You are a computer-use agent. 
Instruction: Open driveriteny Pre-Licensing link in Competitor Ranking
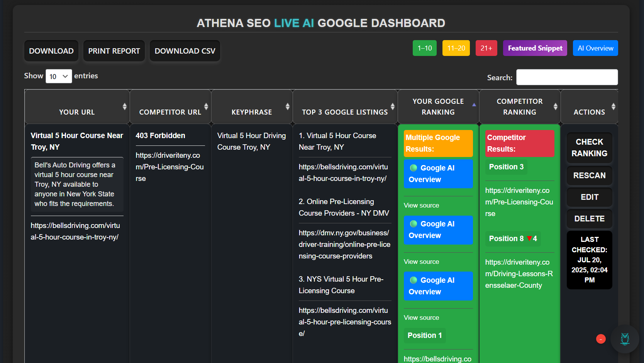519,202
